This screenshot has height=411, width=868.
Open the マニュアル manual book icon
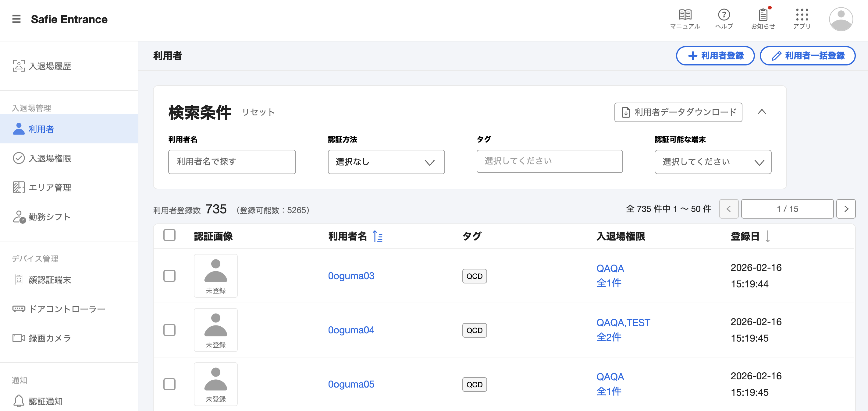click(685, 19)
